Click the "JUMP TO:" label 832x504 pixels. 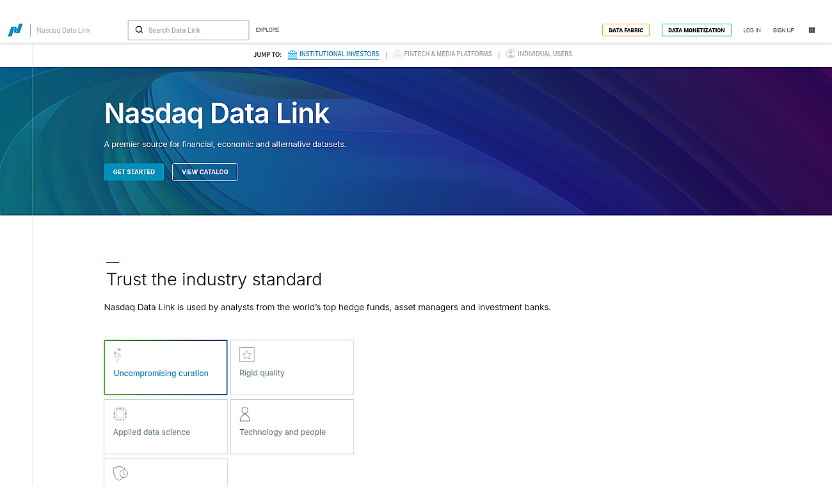[x=268, y=54]
